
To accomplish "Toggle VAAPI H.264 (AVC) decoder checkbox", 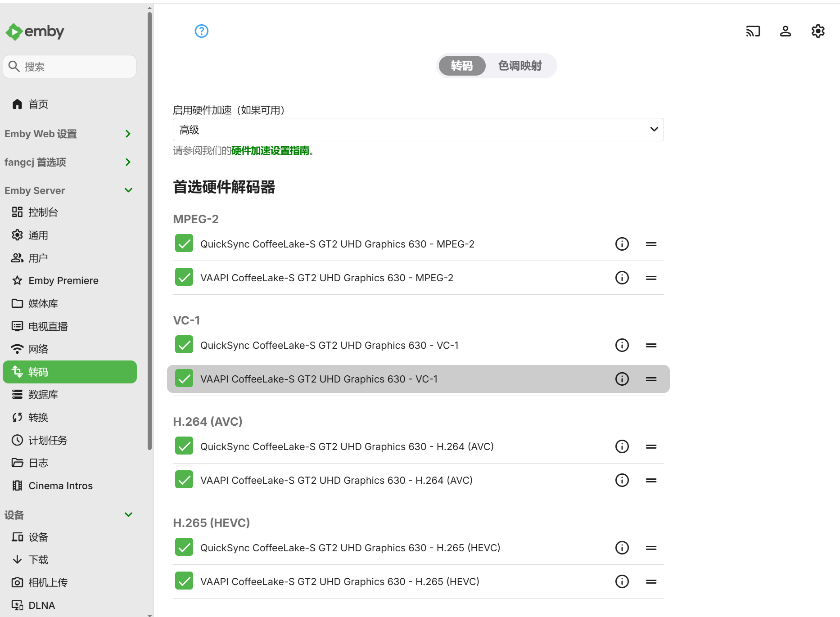I will (184, 480).
